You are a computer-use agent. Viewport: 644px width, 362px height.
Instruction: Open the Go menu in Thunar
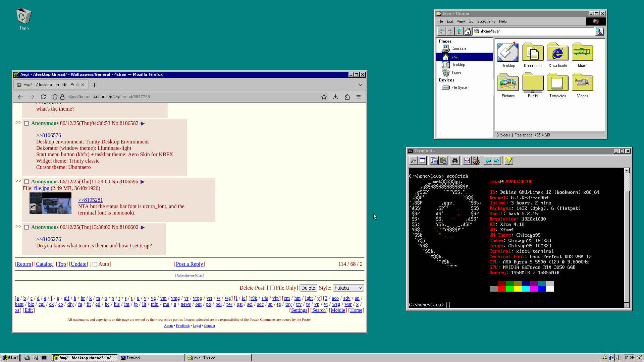471,21
